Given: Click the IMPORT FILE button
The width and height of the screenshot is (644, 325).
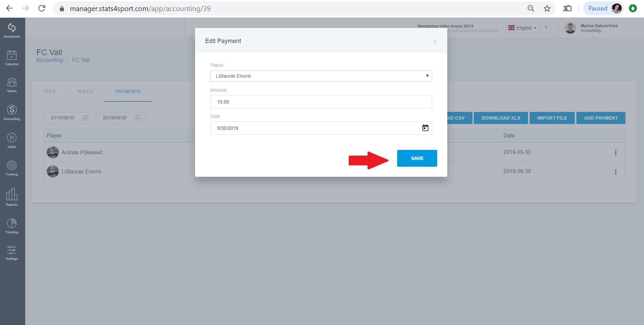Looking at the screenshot, I should (x=552, y=118).
